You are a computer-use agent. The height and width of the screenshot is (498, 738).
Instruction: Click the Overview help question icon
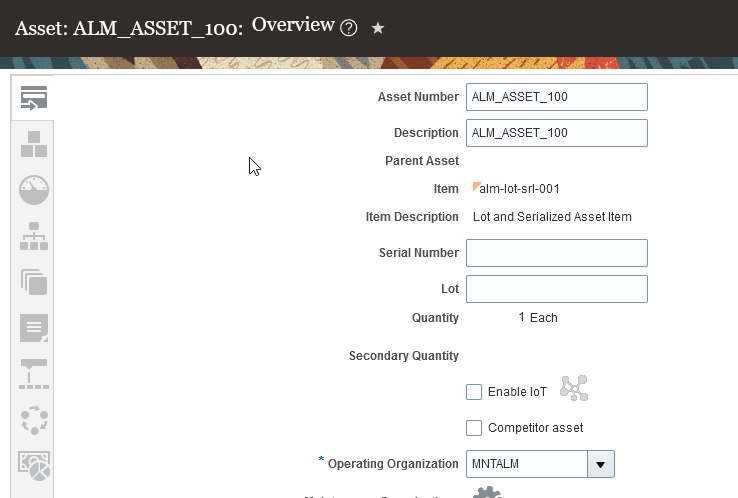[x=349, y=28]
